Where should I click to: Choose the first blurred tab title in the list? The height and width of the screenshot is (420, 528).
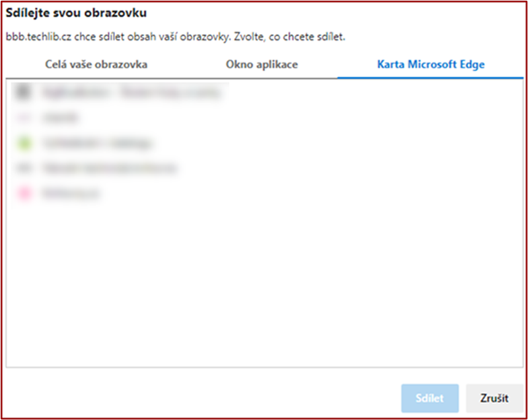tap(132, 92)
